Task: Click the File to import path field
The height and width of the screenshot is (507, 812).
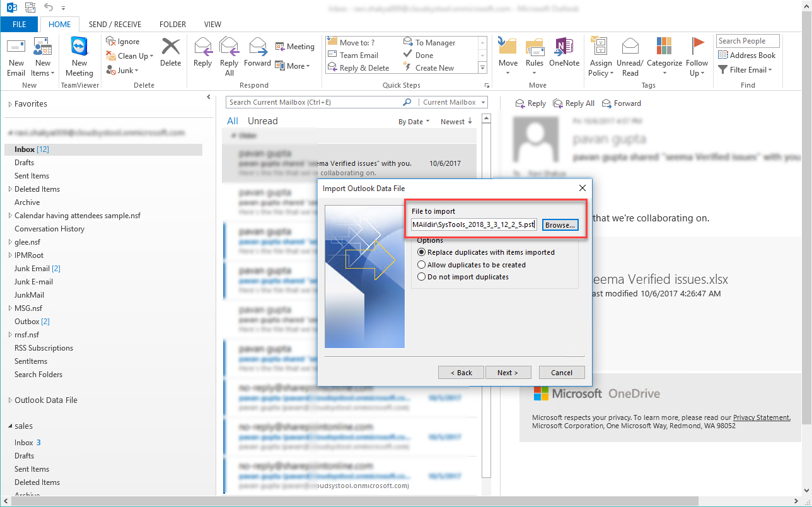Action: [474, 225]
